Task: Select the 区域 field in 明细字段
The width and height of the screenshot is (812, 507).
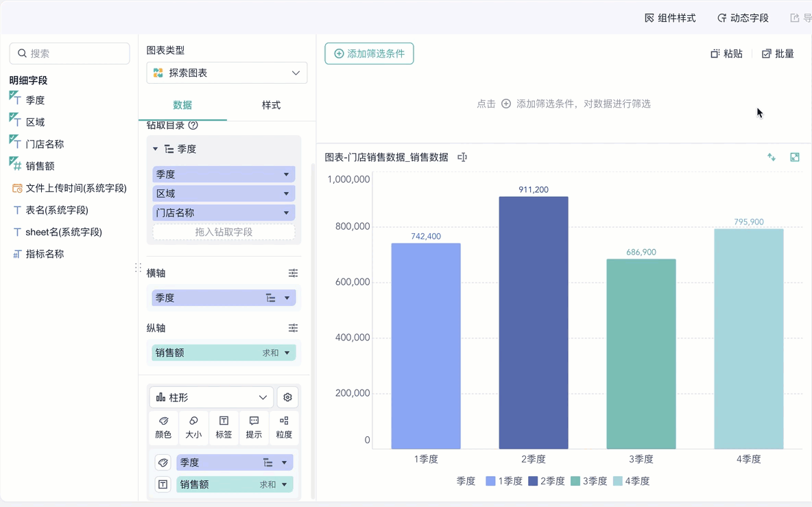Action: coord(35,122)
